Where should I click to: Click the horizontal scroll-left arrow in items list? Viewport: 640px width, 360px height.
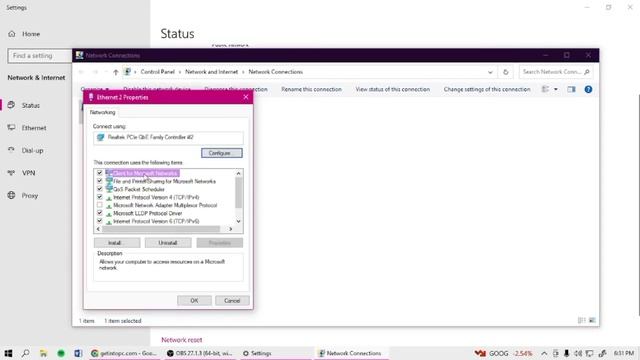tap(98, 229)
